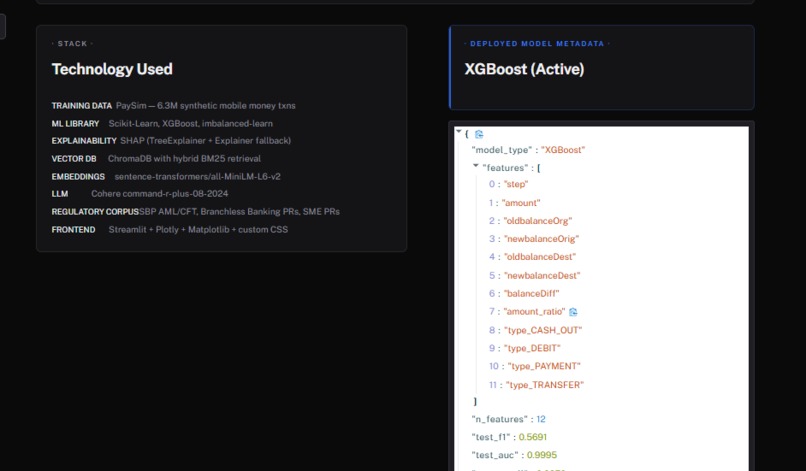Copy the root JSON object to clipboard
Screen dimensions: 806x471
pyautogui.click(x=479, y=134)
